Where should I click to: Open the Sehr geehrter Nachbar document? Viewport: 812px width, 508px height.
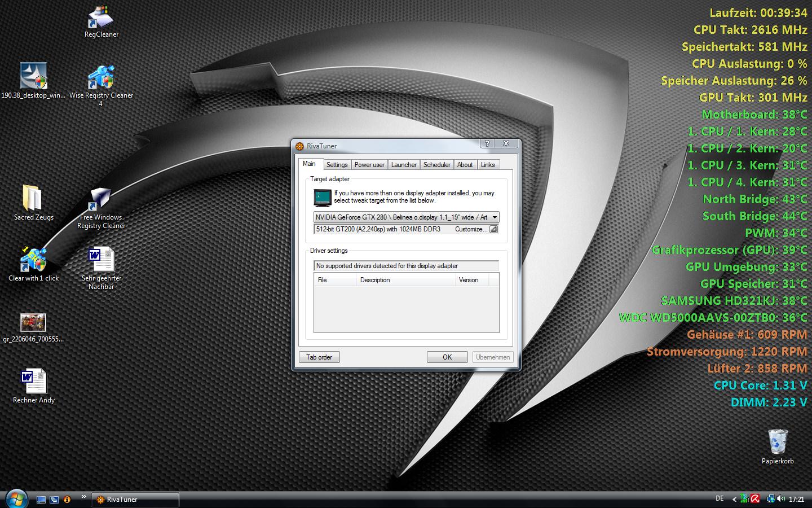(x=101, y=268)
